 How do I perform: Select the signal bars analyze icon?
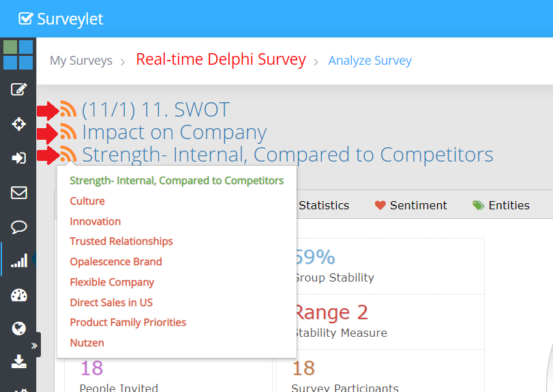pyautogui.click(x=18, y=260)
